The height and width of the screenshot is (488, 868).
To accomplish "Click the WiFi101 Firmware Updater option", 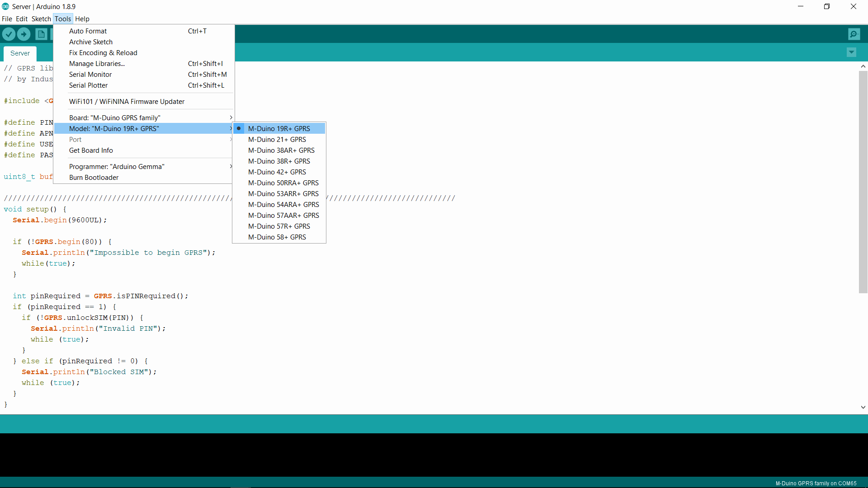I will point(127,101).
